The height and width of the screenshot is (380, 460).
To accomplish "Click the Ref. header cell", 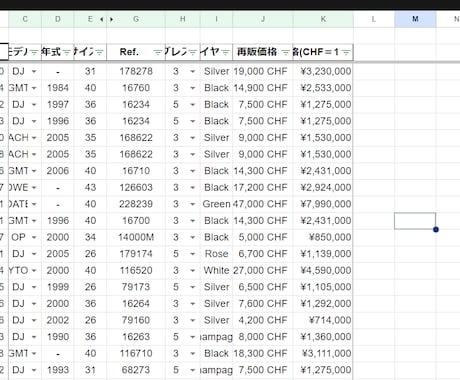I will [136, 52].
